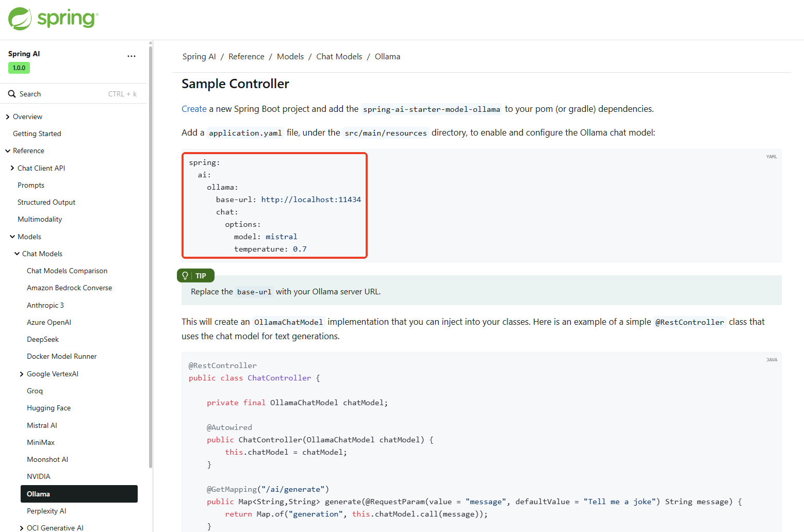Viewport: 804px width, 532px height.
Task: Expand the OCI Generative AI chevron
Action: point(22,528)
